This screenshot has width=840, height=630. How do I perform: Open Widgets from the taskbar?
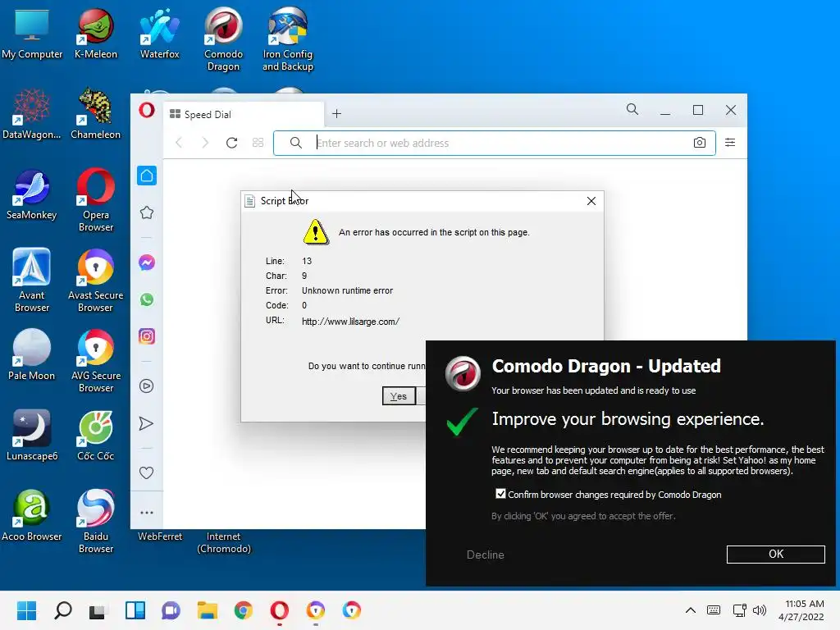pyautogui.click(x=135, y=610)
